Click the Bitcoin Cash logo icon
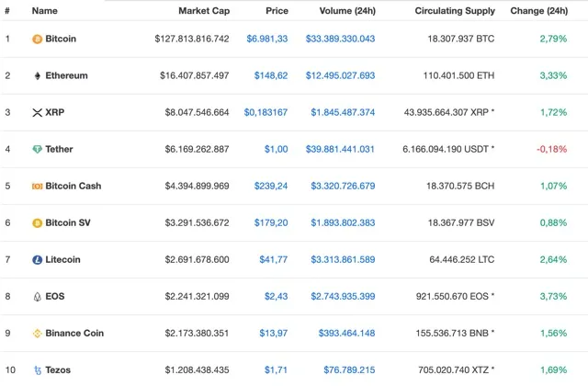Image resolution: width=588 pixels, height=386 pixels. tap(37, 186)
